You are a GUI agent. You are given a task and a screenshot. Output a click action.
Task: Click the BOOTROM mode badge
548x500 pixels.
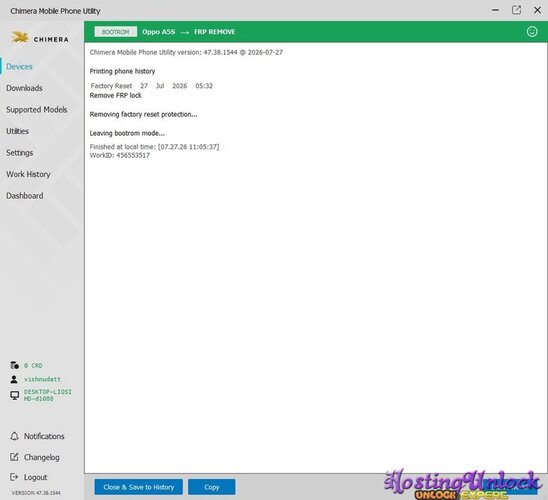tap(115, 32)
